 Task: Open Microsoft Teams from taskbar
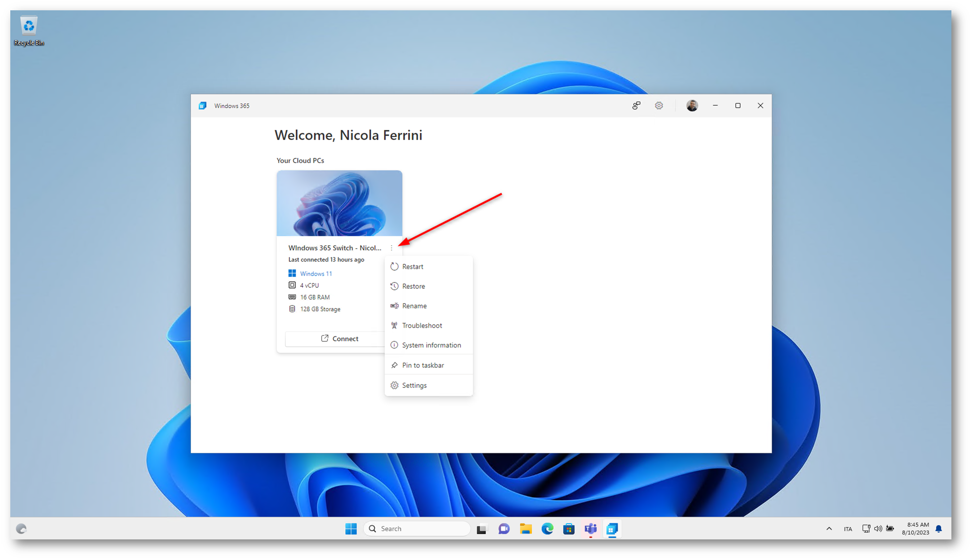pyautogui.click(x=590, y=529)
